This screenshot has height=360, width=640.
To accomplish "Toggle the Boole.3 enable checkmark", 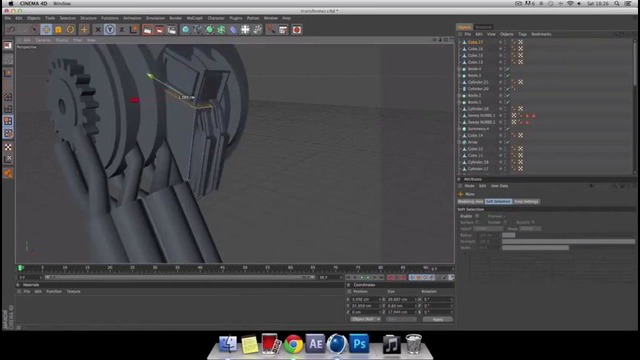I will [508, 76].
